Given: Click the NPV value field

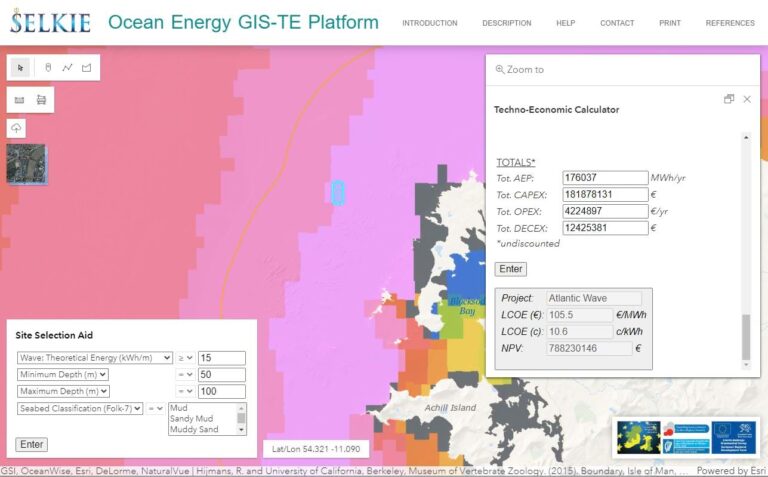Looking at the screenshot, I should (589, 348).
